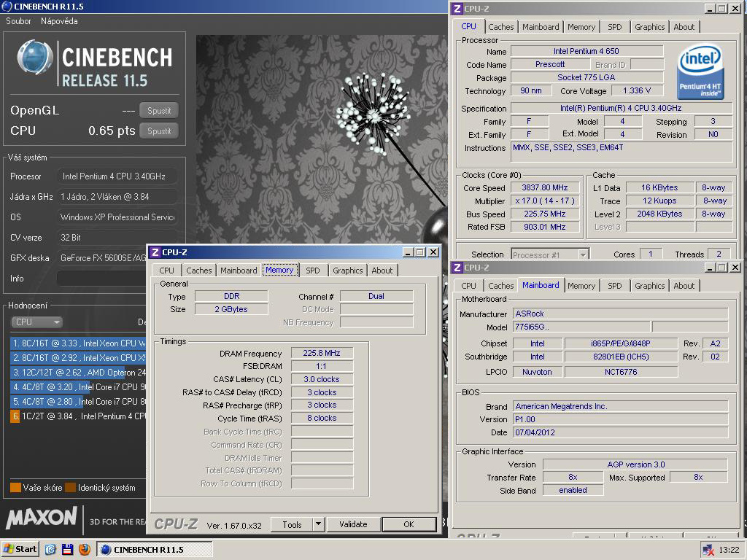Open the Firefox quick launch icon
This screenshot has width=747, height=560.
click(x=85, y=549)
